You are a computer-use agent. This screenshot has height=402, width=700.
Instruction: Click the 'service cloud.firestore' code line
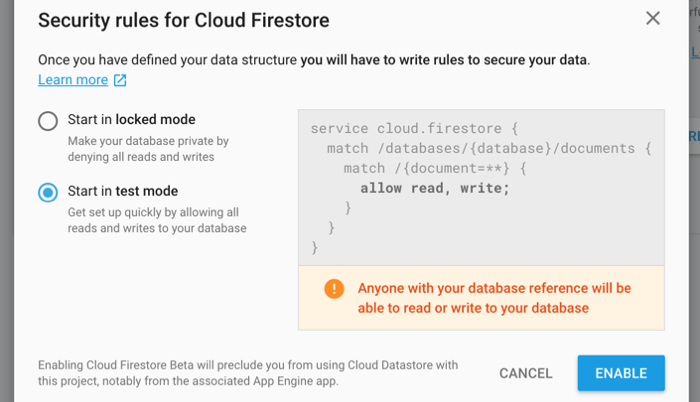414,129
